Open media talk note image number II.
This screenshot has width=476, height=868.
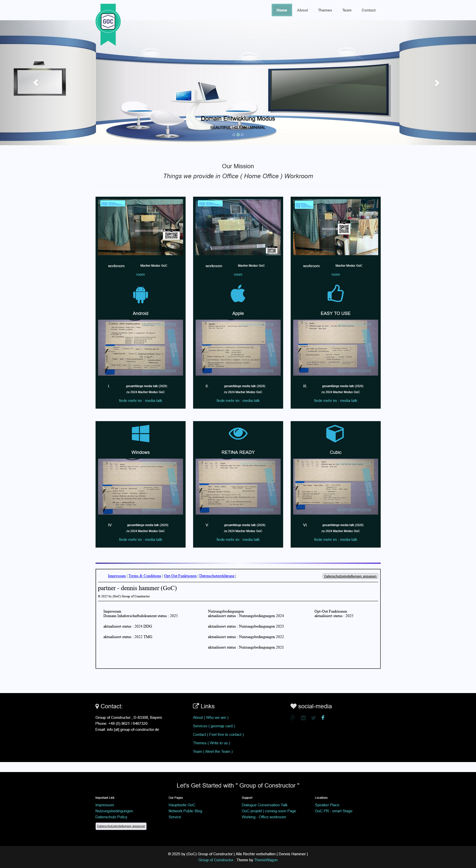click(238, 347)
